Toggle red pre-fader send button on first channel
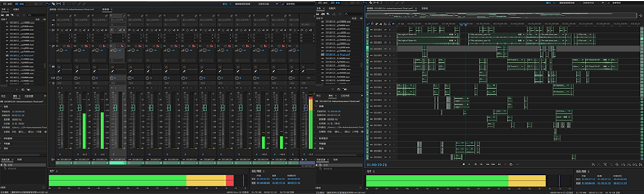This screenshot has width=644, height=194. (x=68, y=46)
